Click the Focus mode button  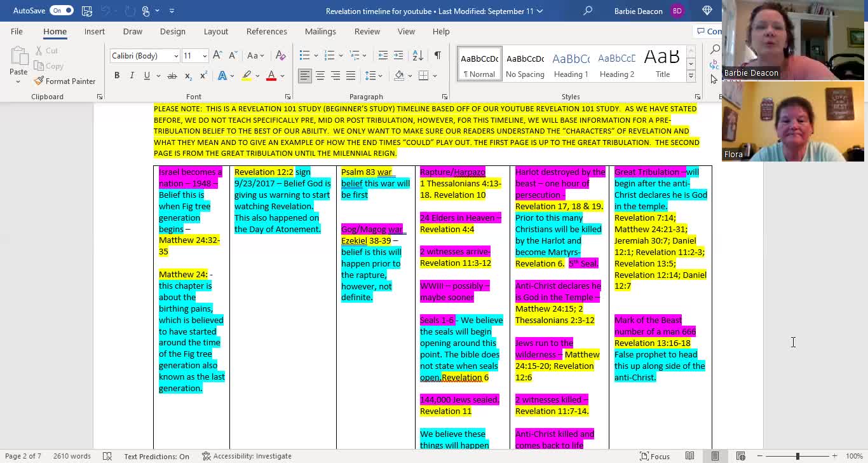pos(654,456)
